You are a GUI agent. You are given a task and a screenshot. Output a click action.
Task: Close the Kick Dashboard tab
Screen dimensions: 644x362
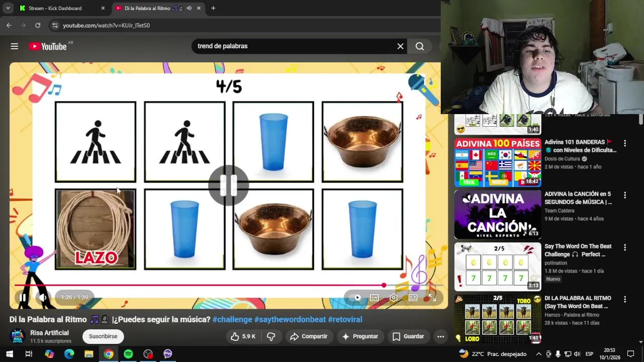103,8
